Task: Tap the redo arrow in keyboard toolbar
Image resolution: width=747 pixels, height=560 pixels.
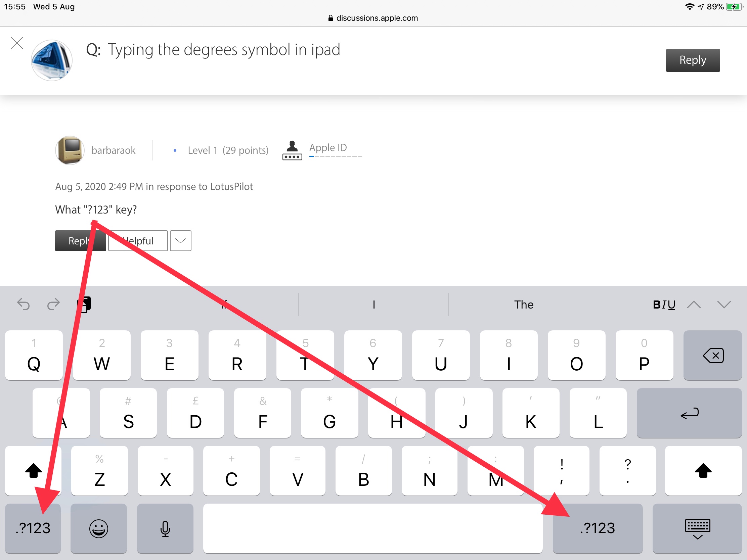Action: tap(53, 305)
